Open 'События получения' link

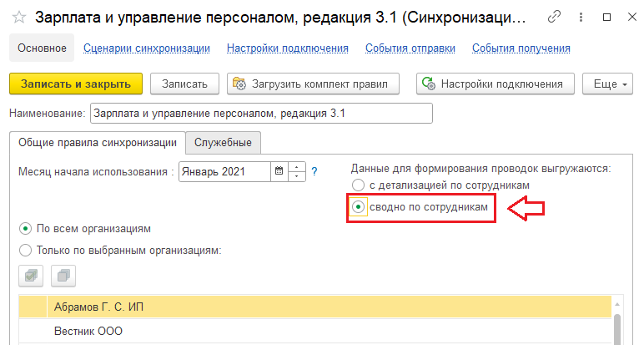pyautogui.click(x=521, y=48)
